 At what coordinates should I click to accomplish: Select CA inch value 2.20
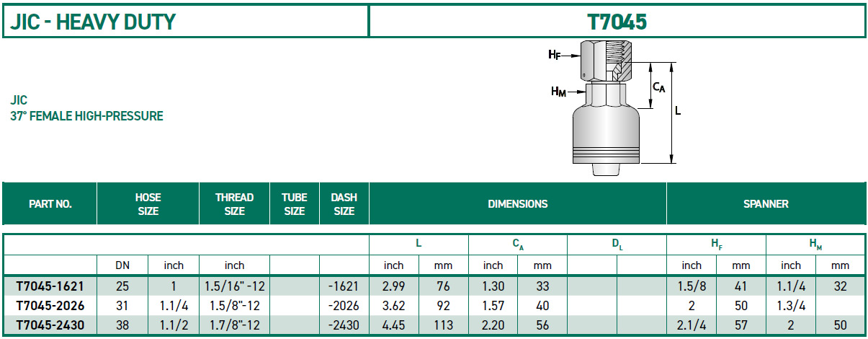coord(493,325)
